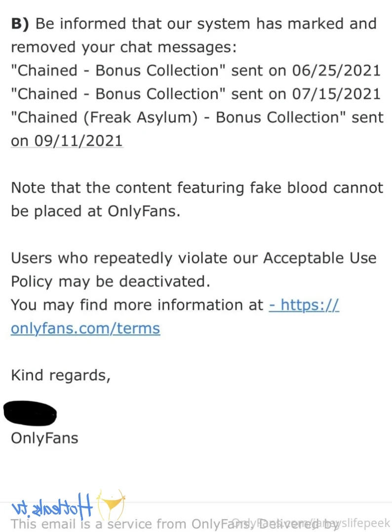Click the bold "B)" list marker

click(21, 23)
